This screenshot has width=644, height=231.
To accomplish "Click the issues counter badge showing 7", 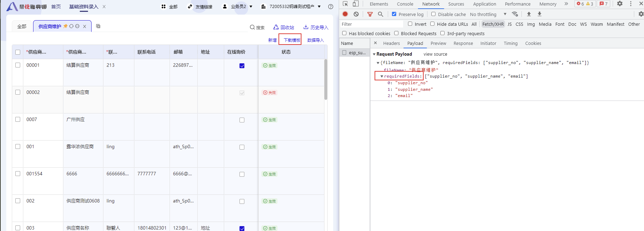I will (604, 4).
